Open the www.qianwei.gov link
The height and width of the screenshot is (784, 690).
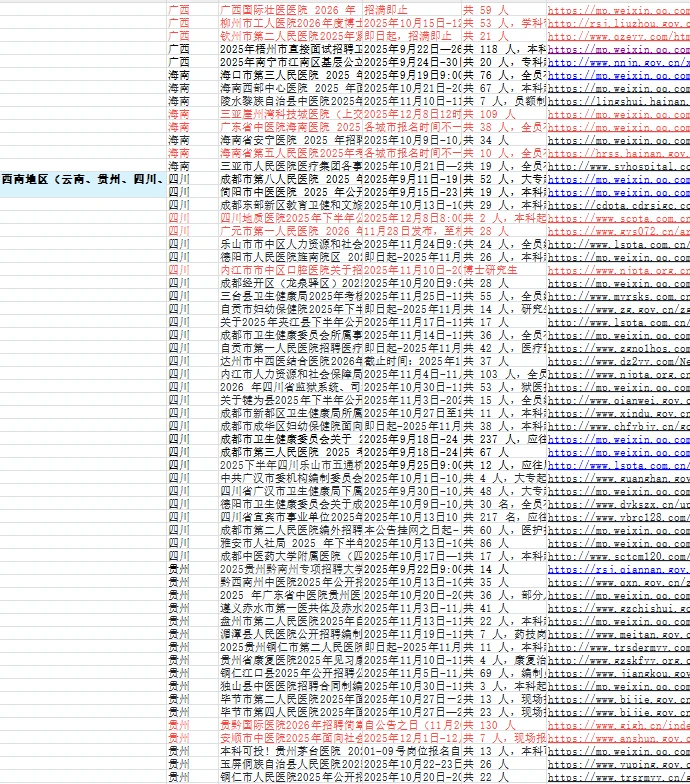point(618,400)
